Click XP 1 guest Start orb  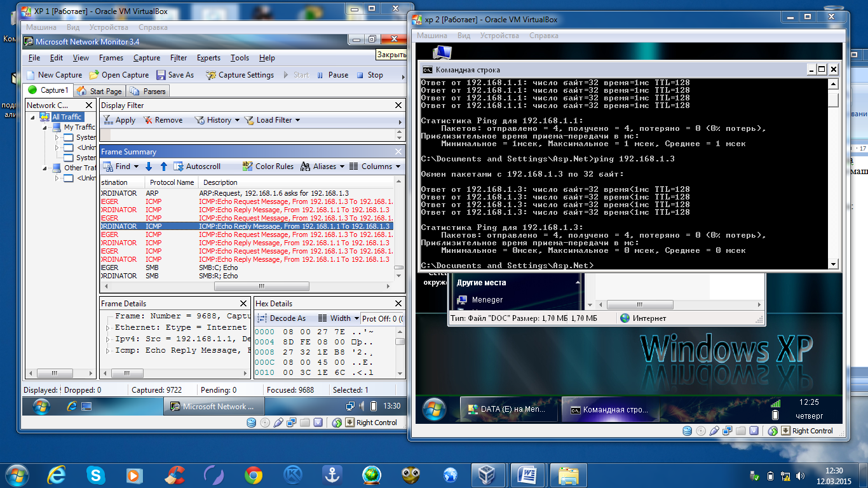tap(41, 407)
